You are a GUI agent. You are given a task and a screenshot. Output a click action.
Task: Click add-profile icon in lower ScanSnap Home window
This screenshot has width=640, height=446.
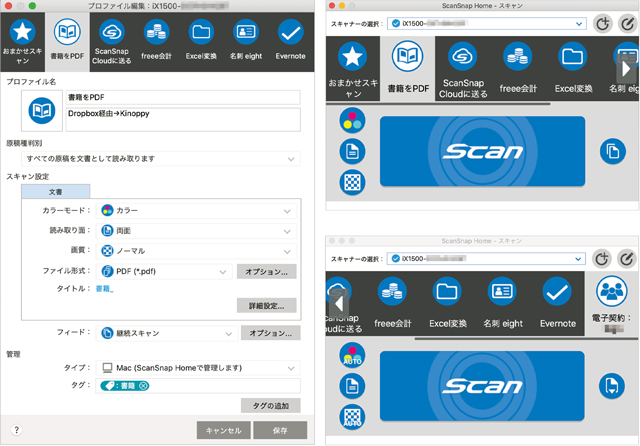pyautogui.click(x=602, y=259)
